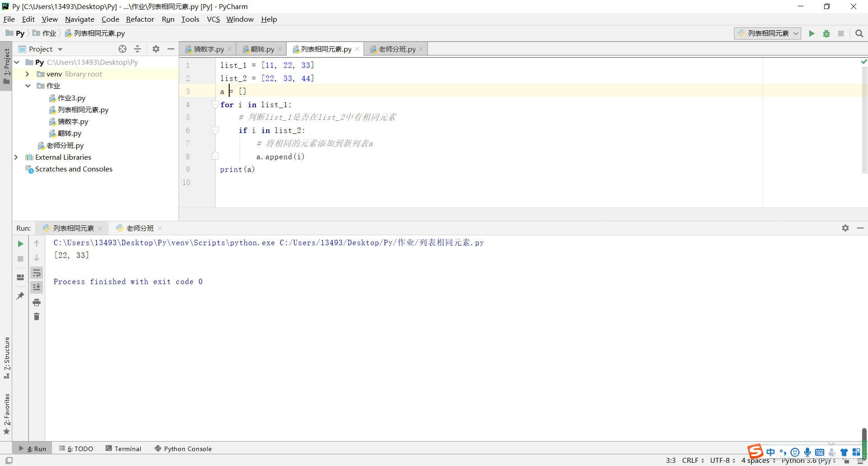
Task: Click the green inspection checkmark in editor
Action: [x=864, y=62]
